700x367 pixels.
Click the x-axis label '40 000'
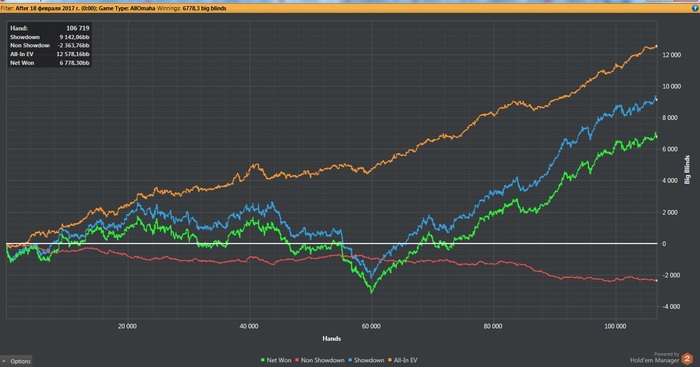[249, 326]
